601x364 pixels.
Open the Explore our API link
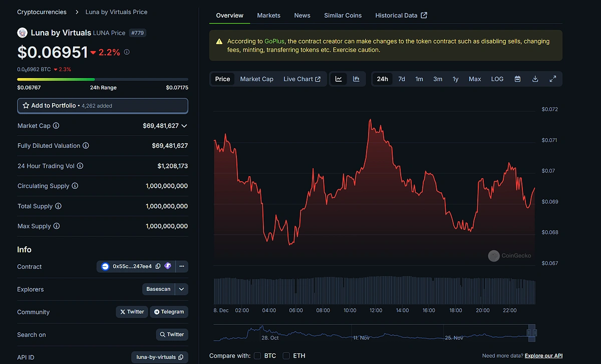coord(543,355)
